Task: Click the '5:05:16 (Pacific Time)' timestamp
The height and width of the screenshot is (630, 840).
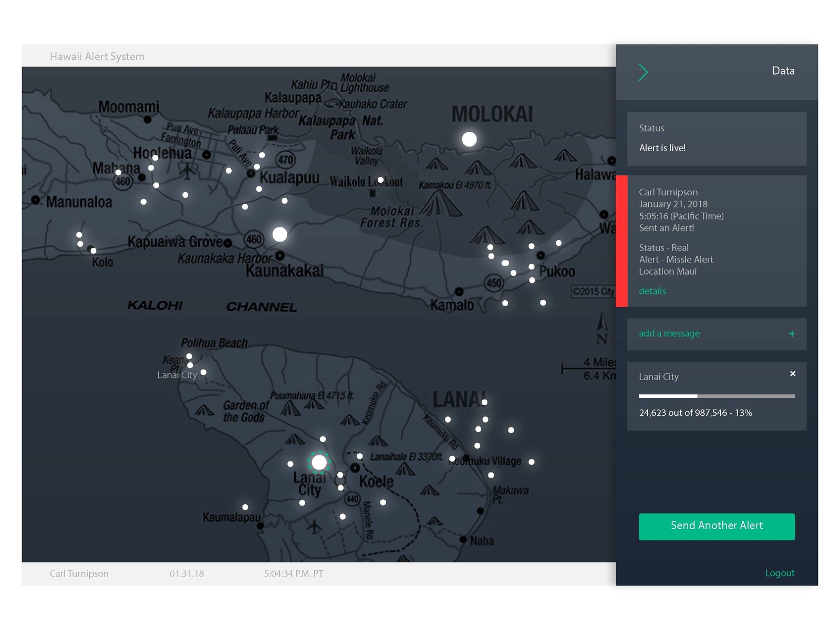Action: (x=681, y=216)
